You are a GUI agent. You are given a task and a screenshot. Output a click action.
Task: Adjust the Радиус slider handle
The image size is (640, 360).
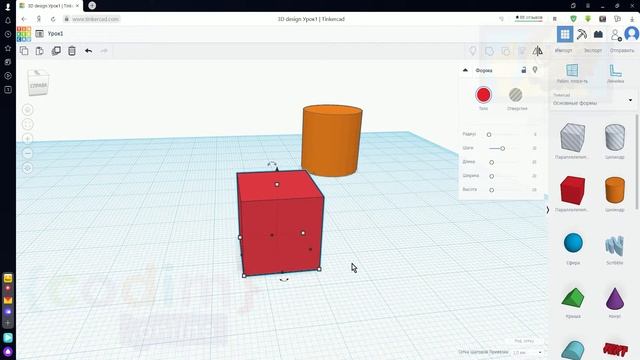click(489, 134)
